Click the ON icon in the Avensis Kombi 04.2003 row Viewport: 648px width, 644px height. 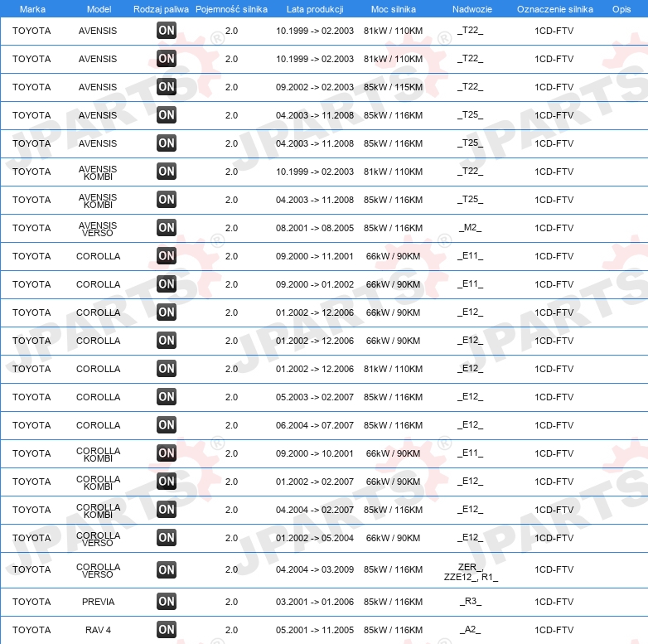click(x=167, y=199)
